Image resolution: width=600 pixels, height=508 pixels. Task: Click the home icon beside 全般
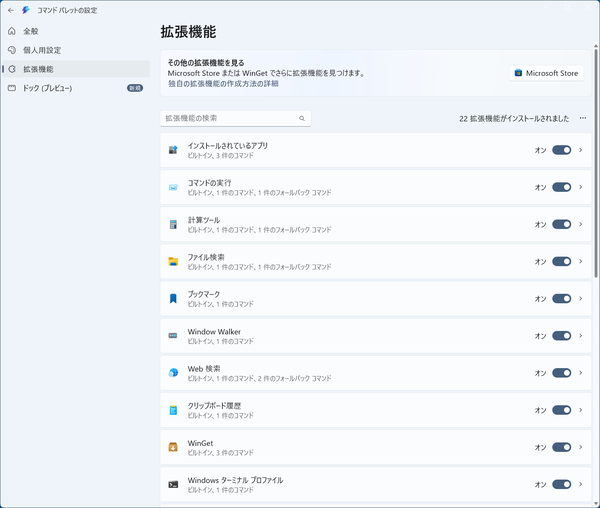[12, 31]
